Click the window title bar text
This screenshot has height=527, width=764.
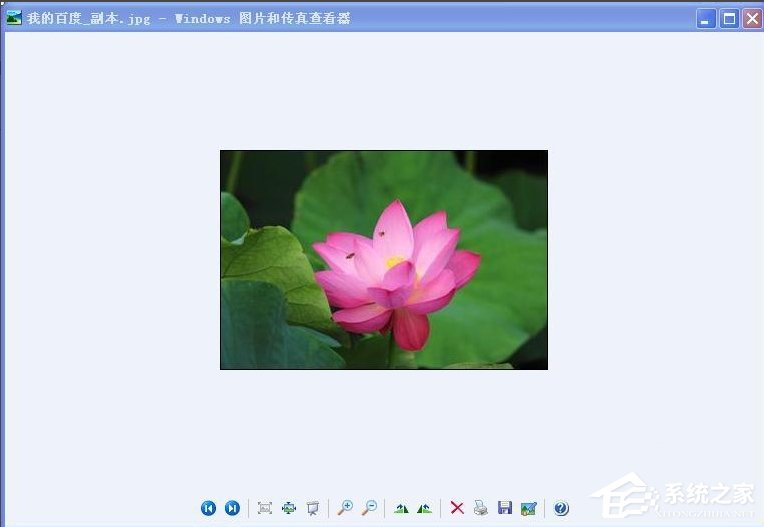tap(190, 18)
